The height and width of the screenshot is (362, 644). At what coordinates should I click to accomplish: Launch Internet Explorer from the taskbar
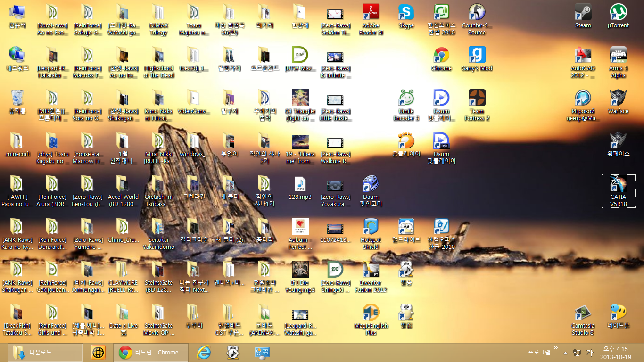204,352
